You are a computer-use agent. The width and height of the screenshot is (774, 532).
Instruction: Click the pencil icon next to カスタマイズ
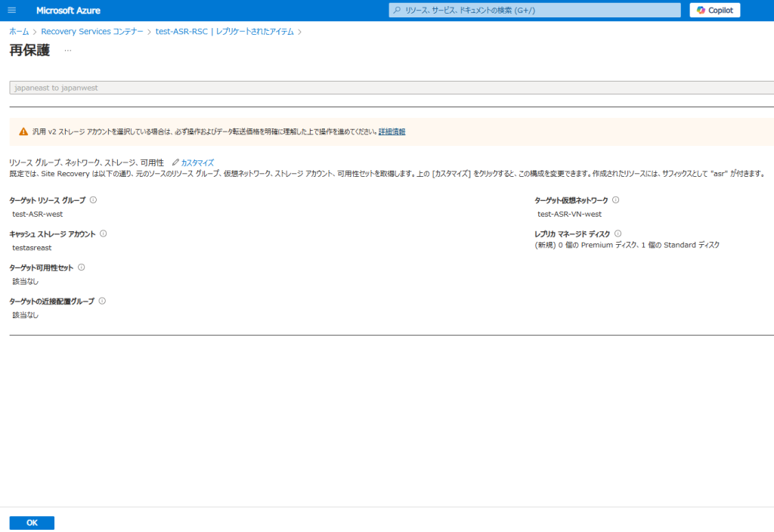click(x=175, y=162)
